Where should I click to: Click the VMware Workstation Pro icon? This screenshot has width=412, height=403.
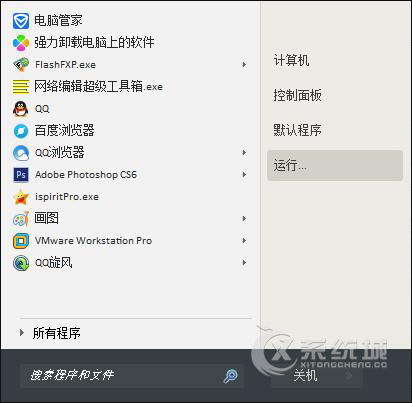point(21,241)
